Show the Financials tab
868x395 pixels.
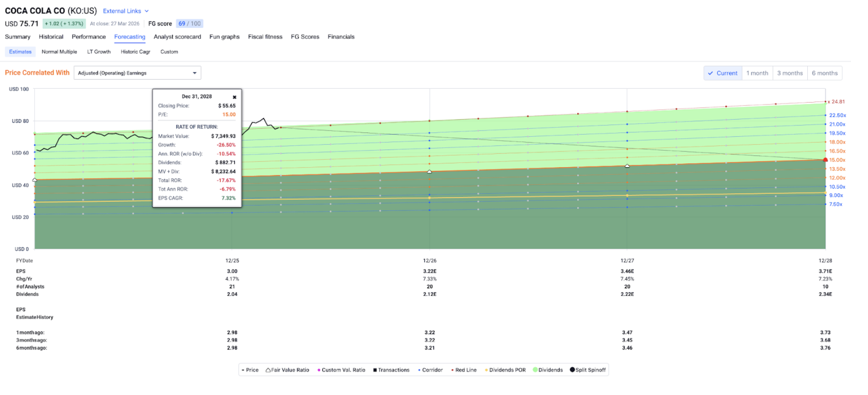[x=341, y=37]
